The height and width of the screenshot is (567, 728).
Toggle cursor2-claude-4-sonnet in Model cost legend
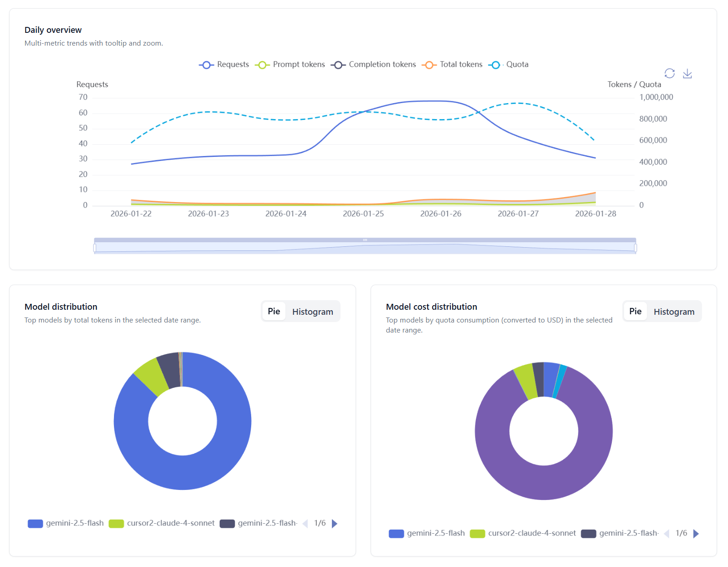523,533
